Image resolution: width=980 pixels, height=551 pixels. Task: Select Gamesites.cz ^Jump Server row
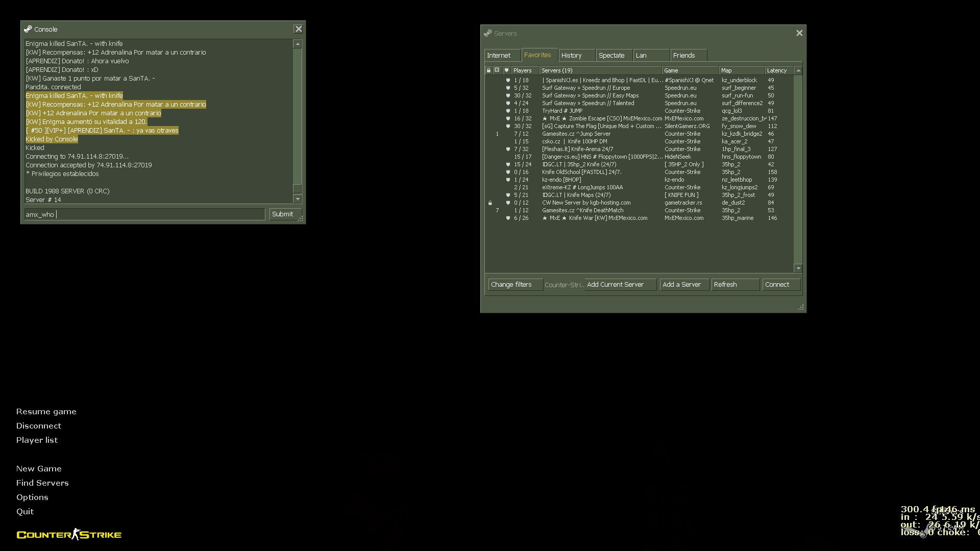(x=639, y=134)
